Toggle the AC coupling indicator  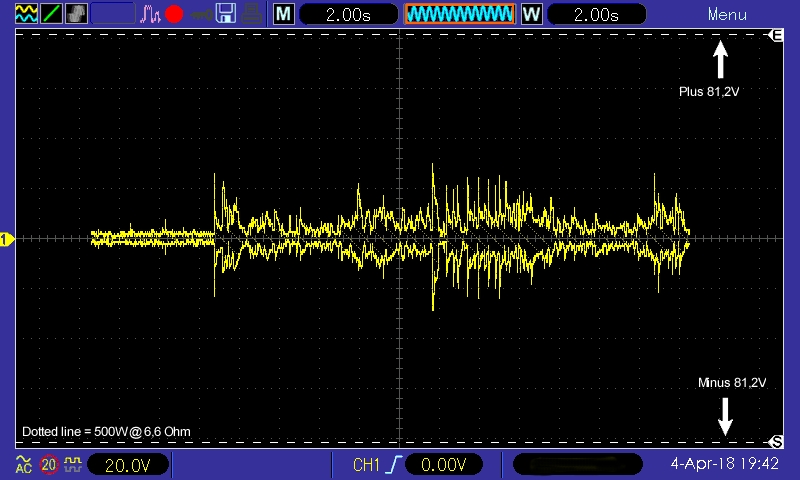click(23, 464)
